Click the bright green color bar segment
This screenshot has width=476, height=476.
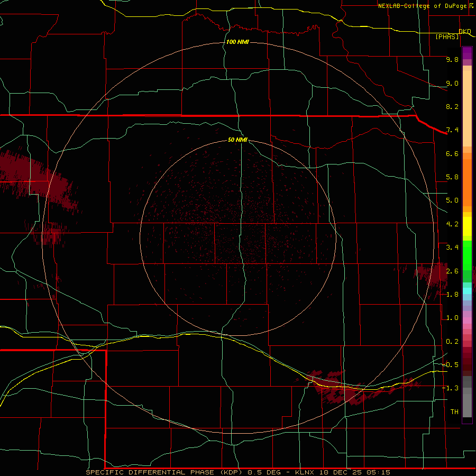tap(467, 255)
